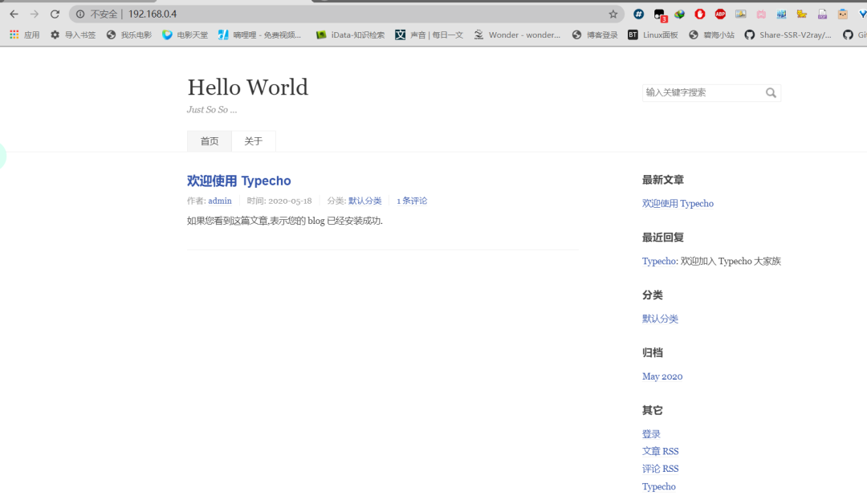Open the Hello World site title

[248, 87]
